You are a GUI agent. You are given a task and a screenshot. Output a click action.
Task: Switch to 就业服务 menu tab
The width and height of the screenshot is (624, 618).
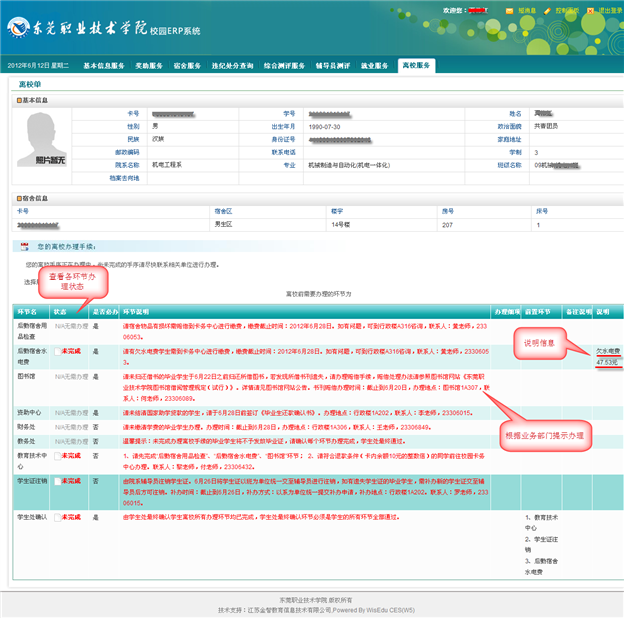(373, 65)
